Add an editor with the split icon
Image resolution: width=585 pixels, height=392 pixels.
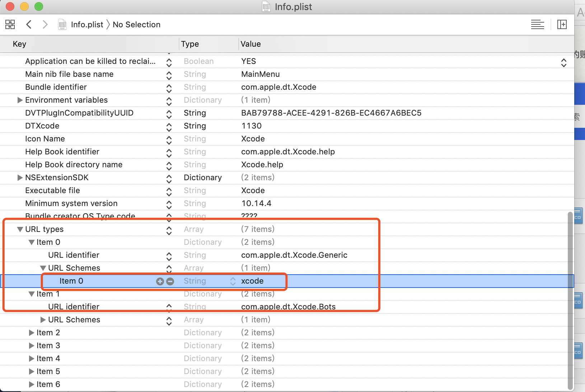point(562,24)
